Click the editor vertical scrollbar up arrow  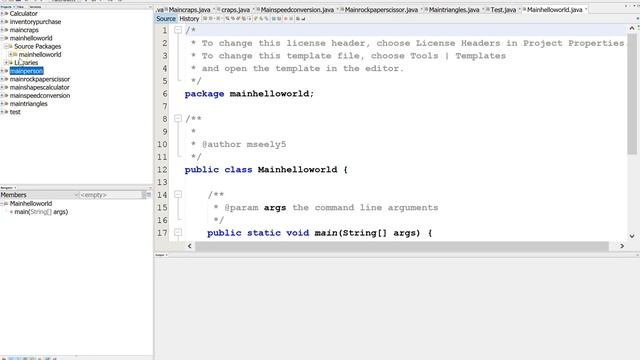coord(632,28)
